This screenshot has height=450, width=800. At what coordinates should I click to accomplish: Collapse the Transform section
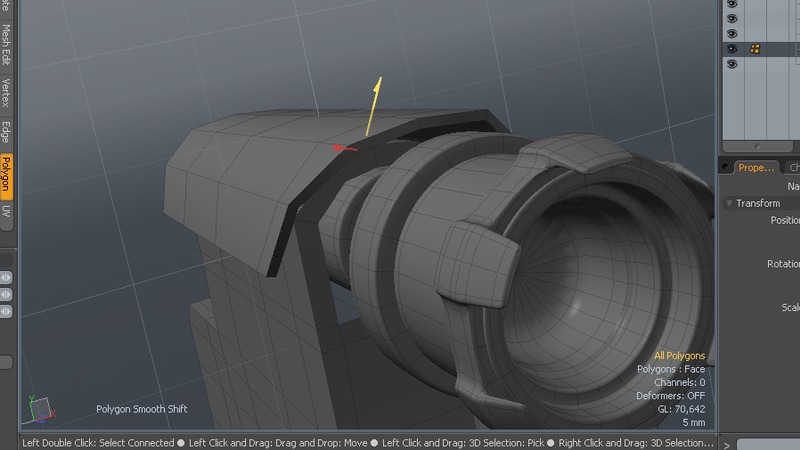729,203
